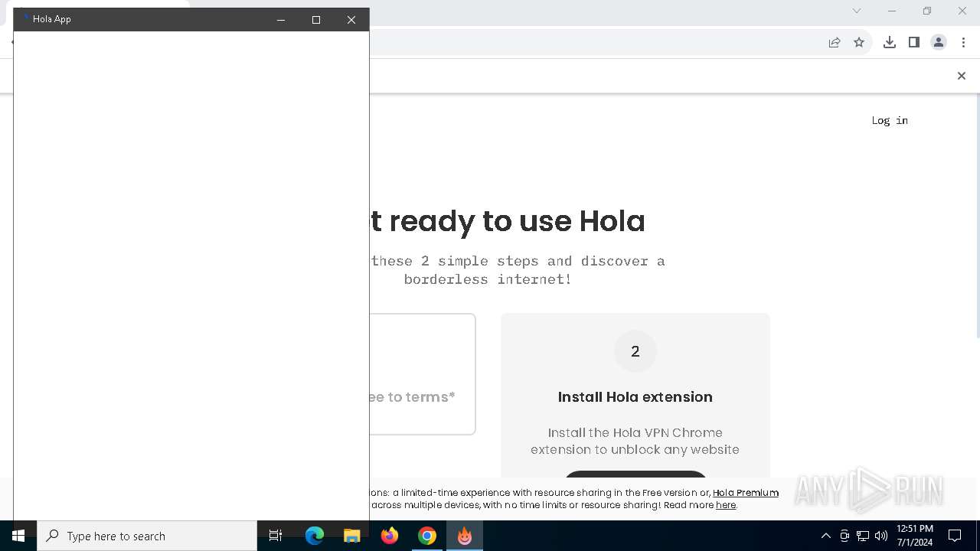Open Task View on taskbar
This screenshot has height=551, width=980.
(x=276, y=536)
